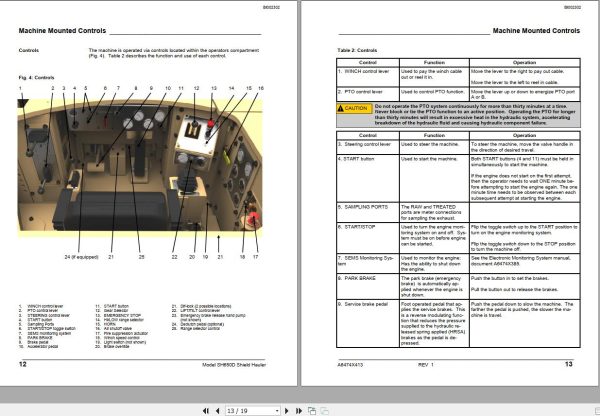This screenshot has height=416, width=600.
Task: Select the 'Fig. 4: Controls' caption
Action: (x=36, y=78)
